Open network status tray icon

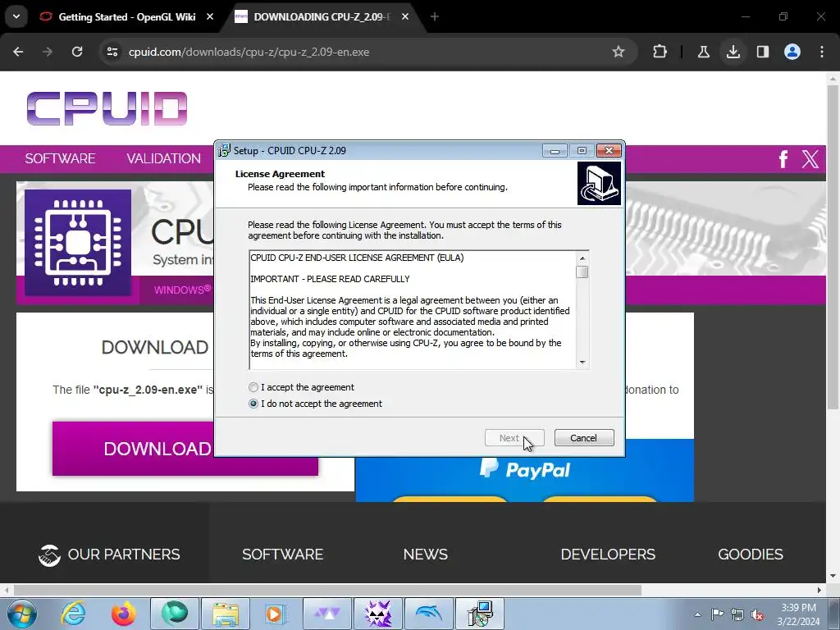737,614
